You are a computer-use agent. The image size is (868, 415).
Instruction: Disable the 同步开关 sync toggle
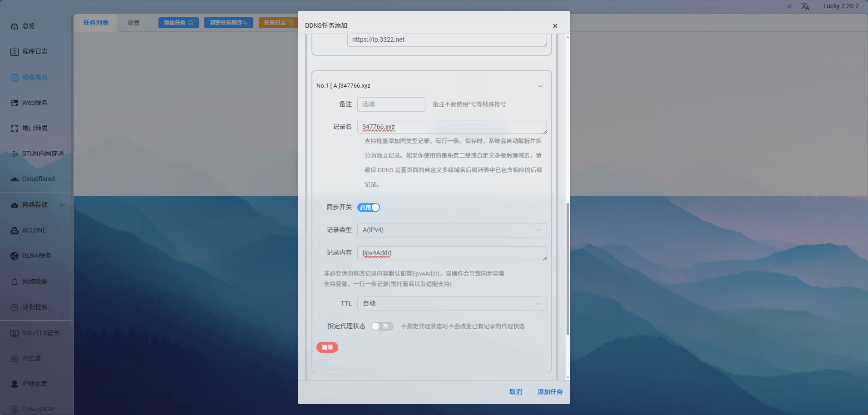pyautogui.click(x=369, y=207)
